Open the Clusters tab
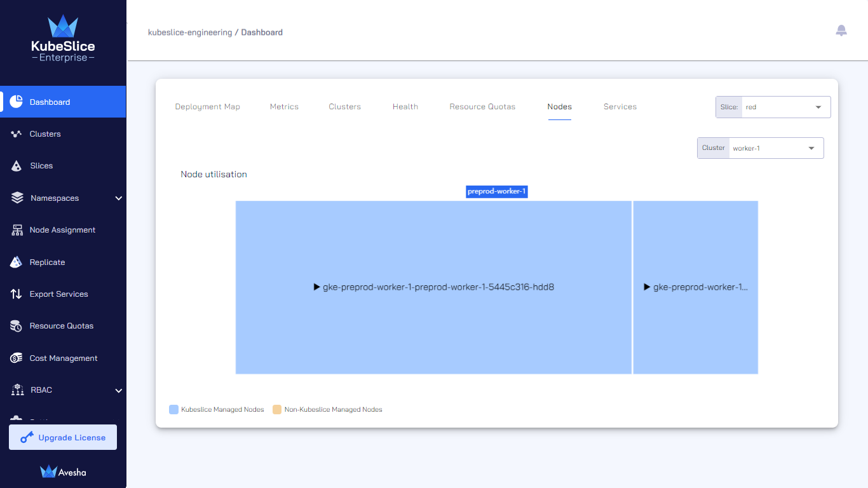The width and height of the screenshot is (868, 488). [345, 107]
